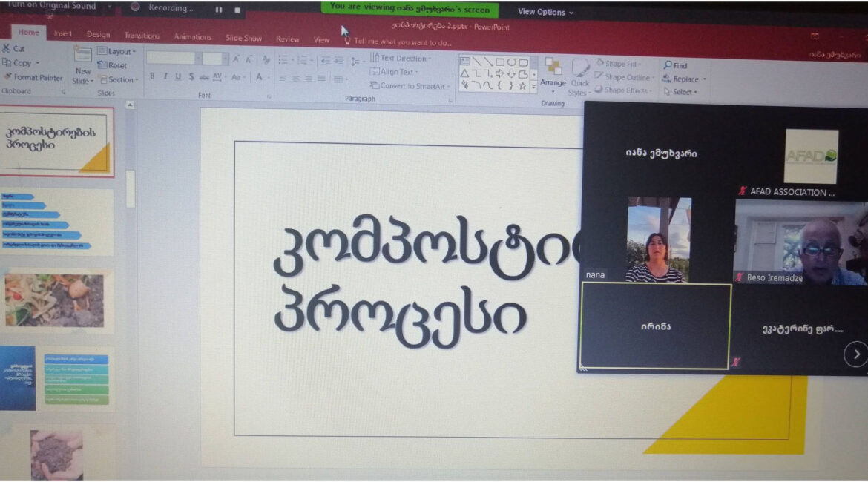This screenshot has height=482, width=868.
Task: Stop the Zoom recording
Action: click(x=237, y=10)
